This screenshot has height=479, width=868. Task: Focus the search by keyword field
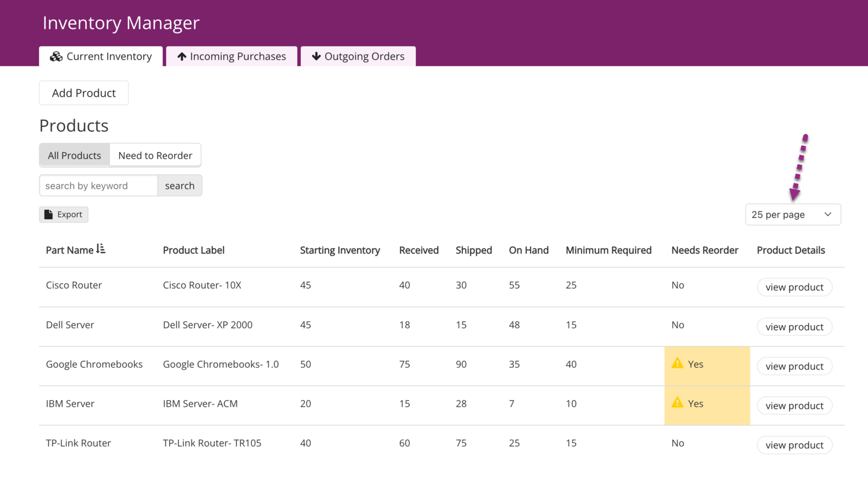(98, 186)
